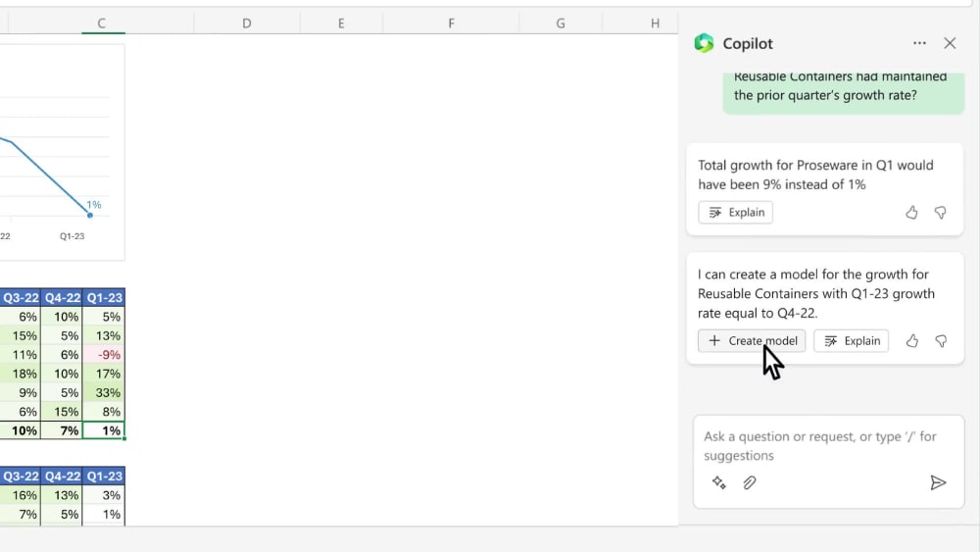The width and height of the screenshot is (980, 552).
Task: Select the 17% cell in Q1-23
Action: click(104, 374)
